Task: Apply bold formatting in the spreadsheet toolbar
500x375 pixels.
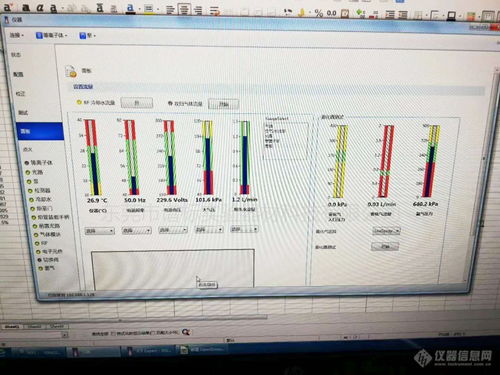Action: click(x=26, y=7)
